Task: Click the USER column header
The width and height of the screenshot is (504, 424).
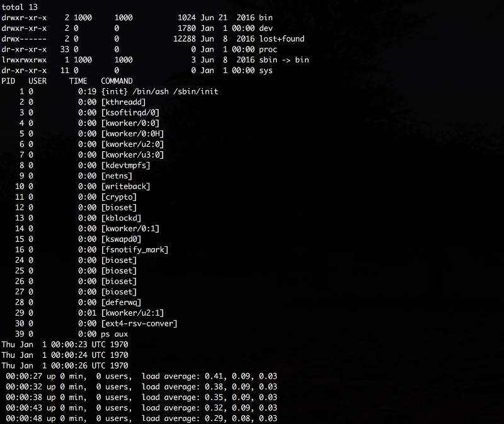Action: [x=38, y=81]
